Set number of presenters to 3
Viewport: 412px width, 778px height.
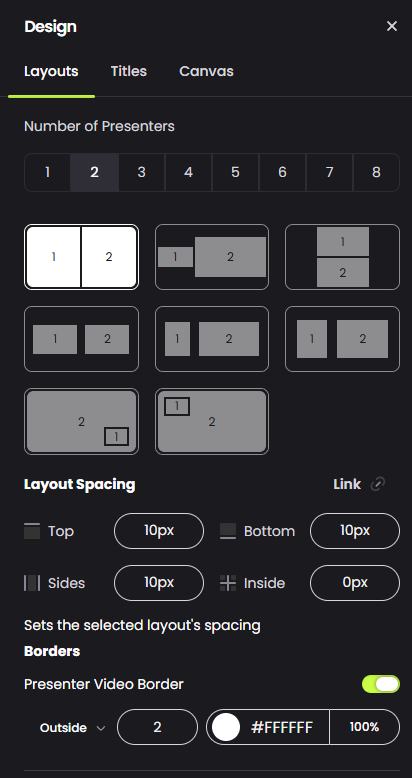pyautogui.click(x=141, y=172)
